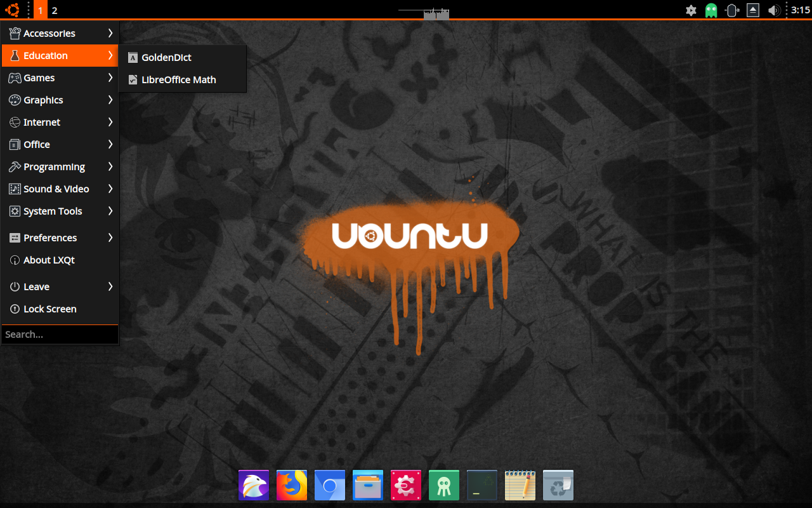Viewport: 812px width, 508px height.
Task: Open the Ubuntu logo application menu button
Action: point(12,10)
